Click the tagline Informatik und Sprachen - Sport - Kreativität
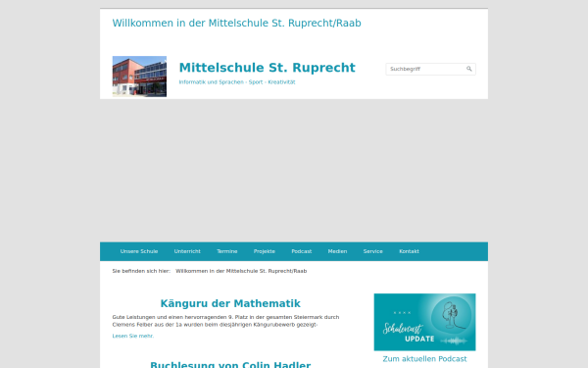The width and height of the screenshot is (588, 368). tap(237, 82)
